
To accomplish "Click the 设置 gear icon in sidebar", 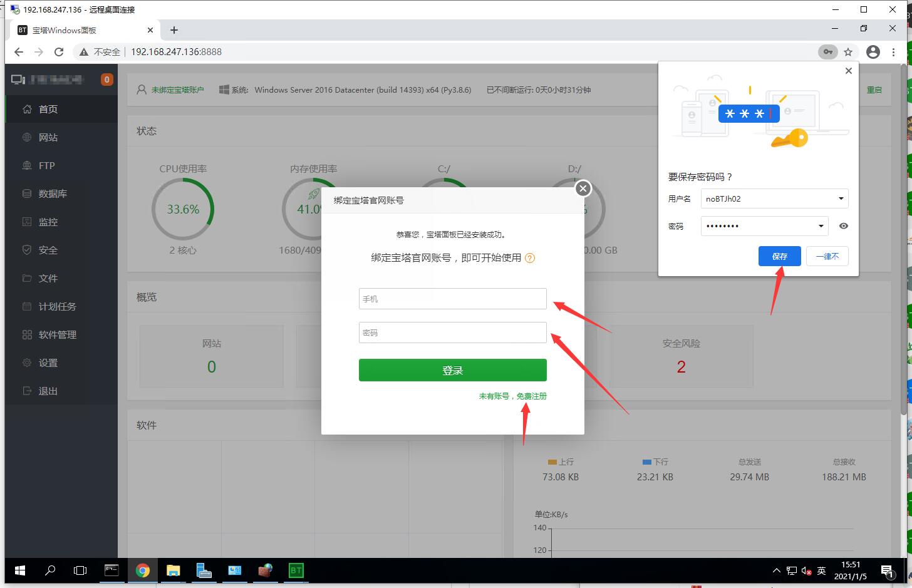I will point(27,363).
